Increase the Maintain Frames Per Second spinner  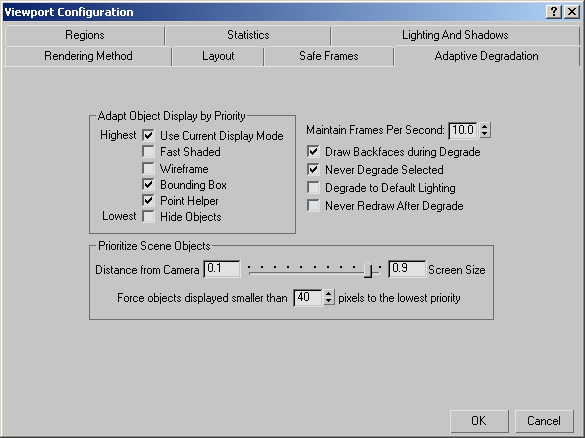485,126
